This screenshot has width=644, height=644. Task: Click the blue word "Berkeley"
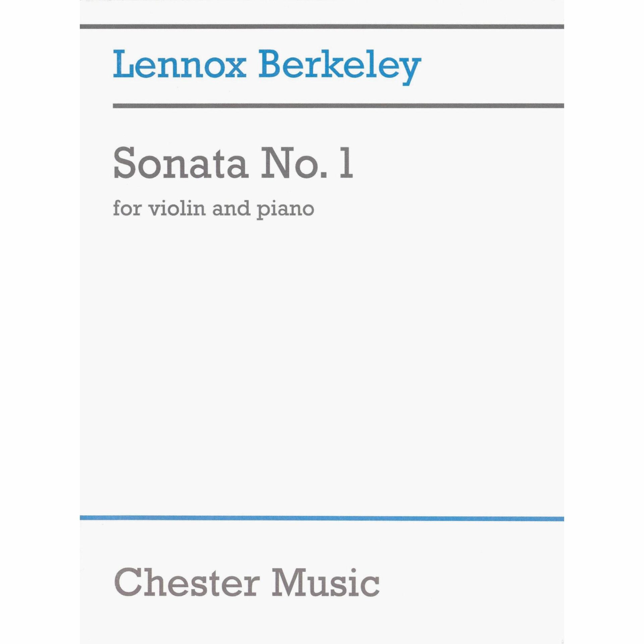339,67
